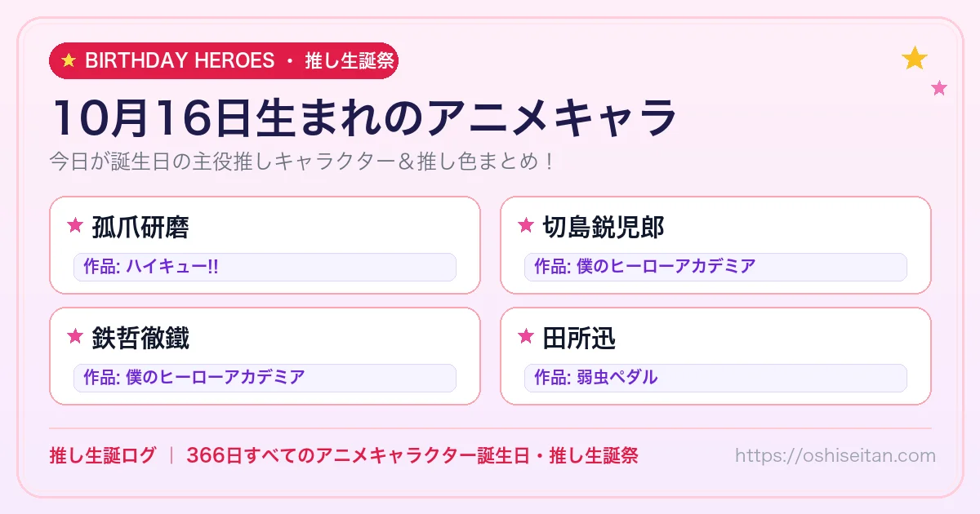The width and height of the screenshot is (980, 514).
Task: Open the oshiseitan.com URL link
Action: tap(835, 455)
